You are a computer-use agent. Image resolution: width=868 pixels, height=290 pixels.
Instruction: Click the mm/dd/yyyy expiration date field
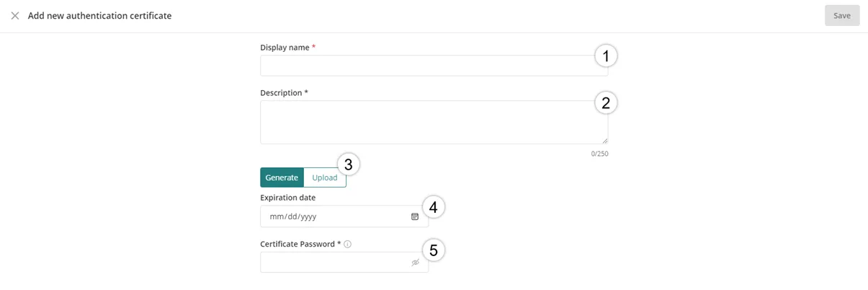[x=344, y=216]
